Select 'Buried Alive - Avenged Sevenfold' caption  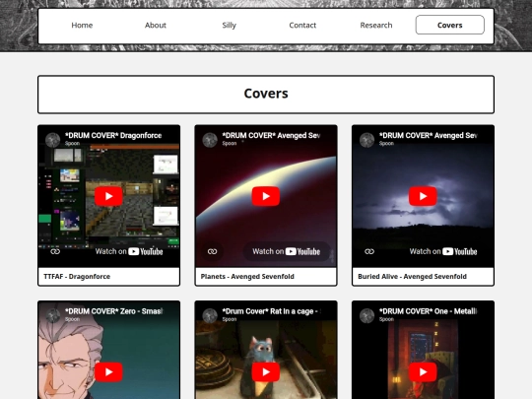pos(412,277)
